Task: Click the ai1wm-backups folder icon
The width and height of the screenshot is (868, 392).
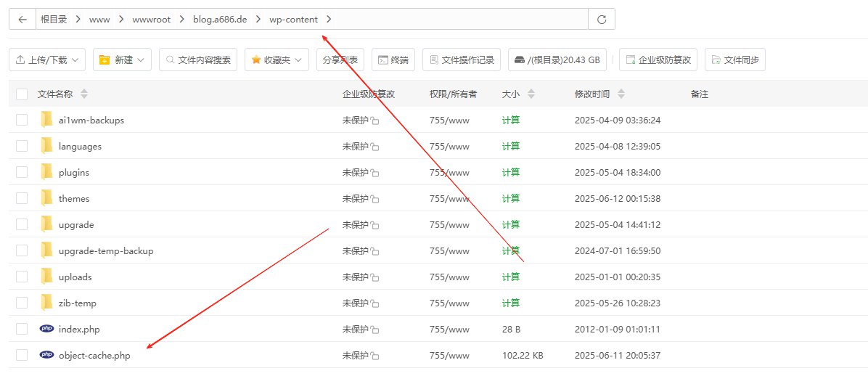Action: coord(47,120)
